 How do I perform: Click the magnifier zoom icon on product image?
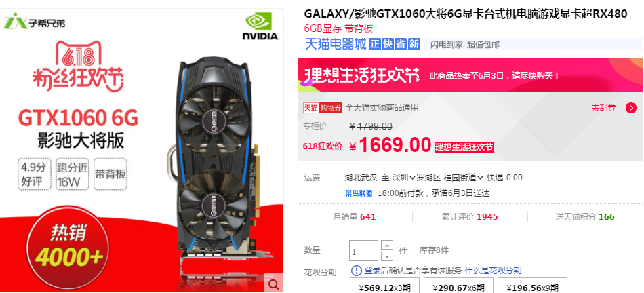tap(274, 284)
